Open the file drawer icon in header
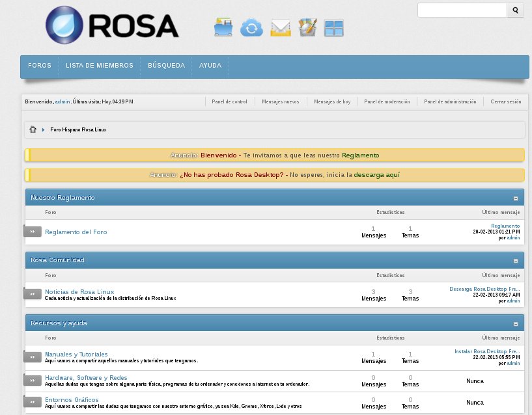532x415 pixels. 223,27
